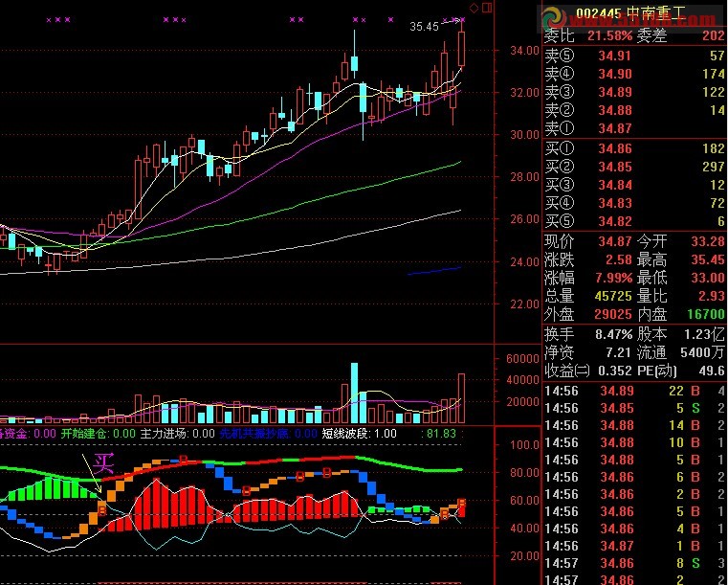Click the 开始建仓 indicator label

(83, 434)
